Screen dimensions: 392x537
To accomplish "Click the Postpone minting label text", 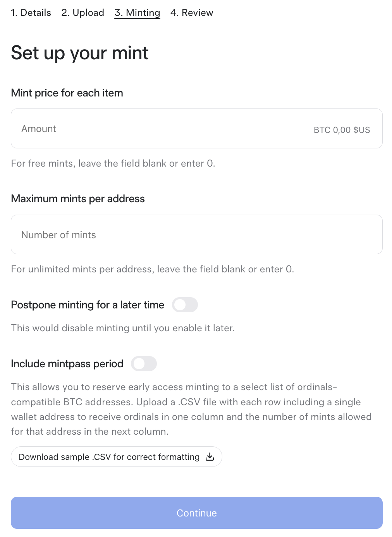I will point(88,305).
